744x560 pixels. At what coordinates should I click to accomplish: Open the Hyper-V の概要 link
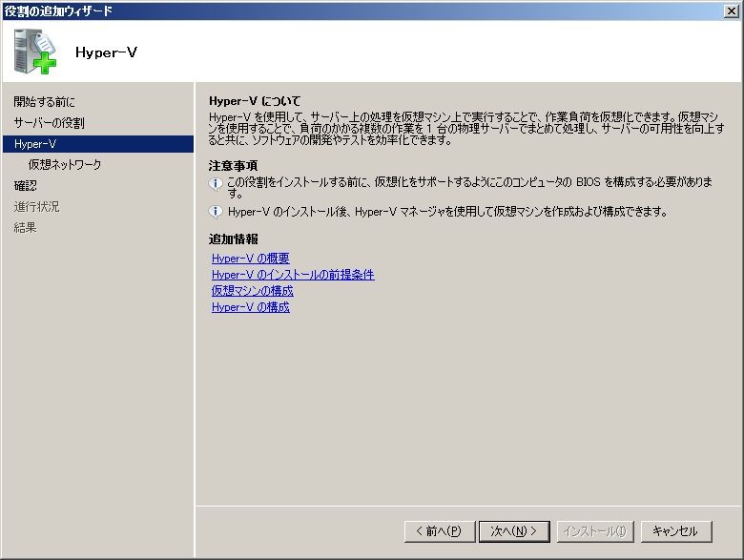tap(251, 259)
